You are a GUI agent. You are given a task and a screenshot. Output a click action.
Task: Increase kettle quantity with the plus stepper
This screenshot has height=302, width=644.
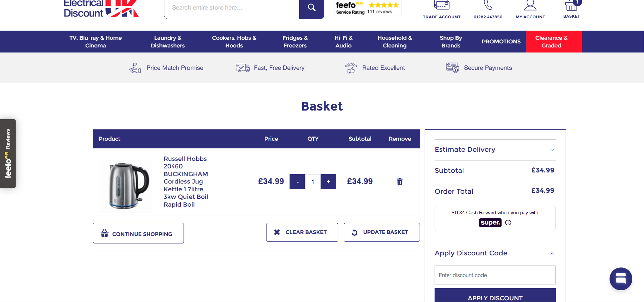point(328,182)
